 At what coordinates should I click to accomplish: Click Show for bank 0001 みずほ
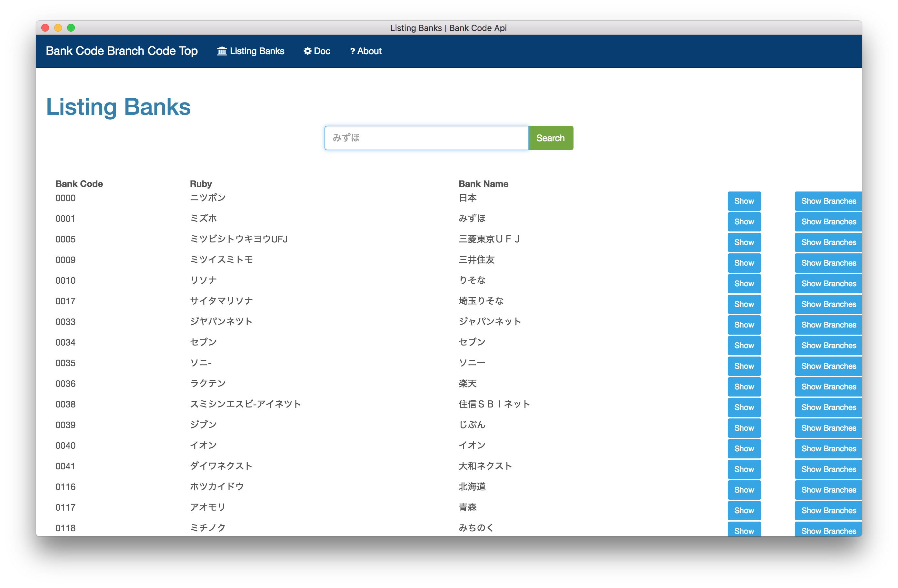(744, 222)
